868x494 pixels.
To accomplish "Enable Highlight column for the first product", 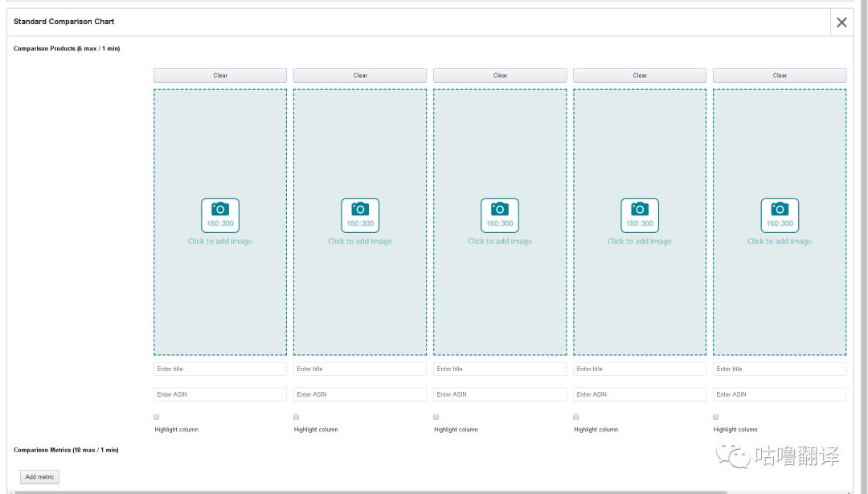I will tap(156, 417).
